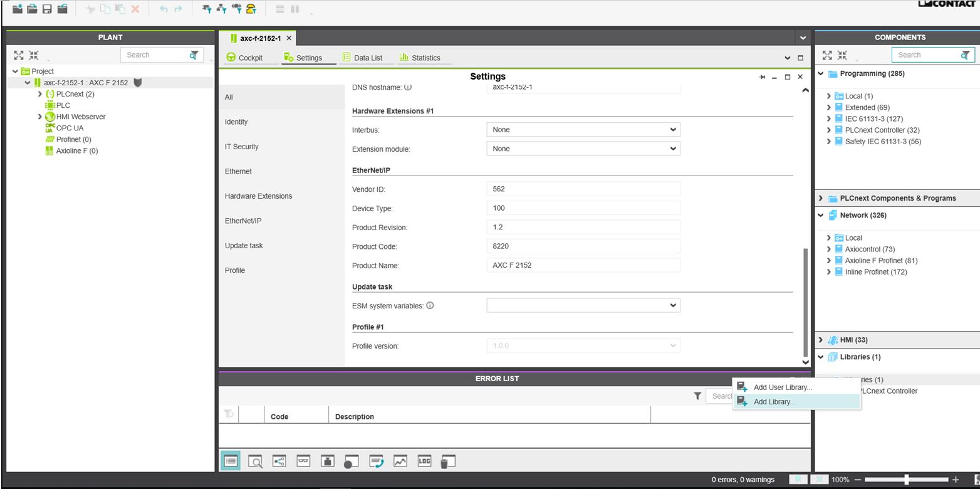The image size is (980, 489).
Task: Choose Add User Library menu entry
Action: click(796, 387)
